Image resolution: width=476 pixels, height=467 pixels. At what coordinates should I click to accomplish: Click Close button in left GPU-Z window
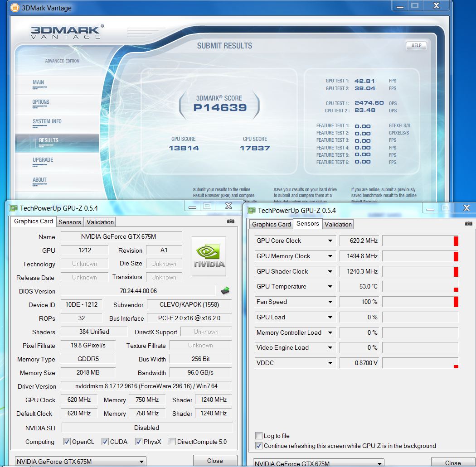[x=215, y=461]
